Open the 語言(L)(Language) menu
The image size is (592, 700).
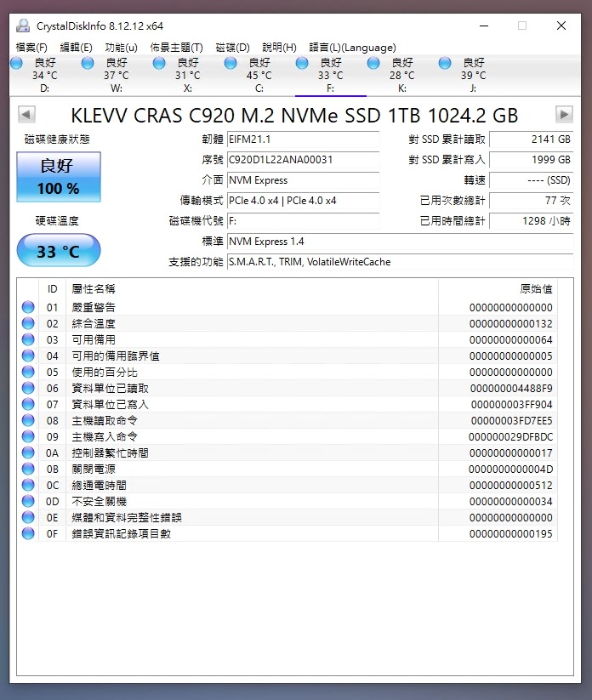pyautogui.click(x=352, y=48)
